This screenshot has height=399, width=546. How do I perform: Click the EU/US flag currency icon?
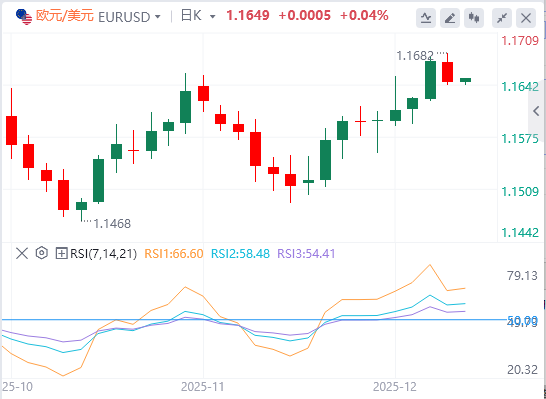point(24,16)
